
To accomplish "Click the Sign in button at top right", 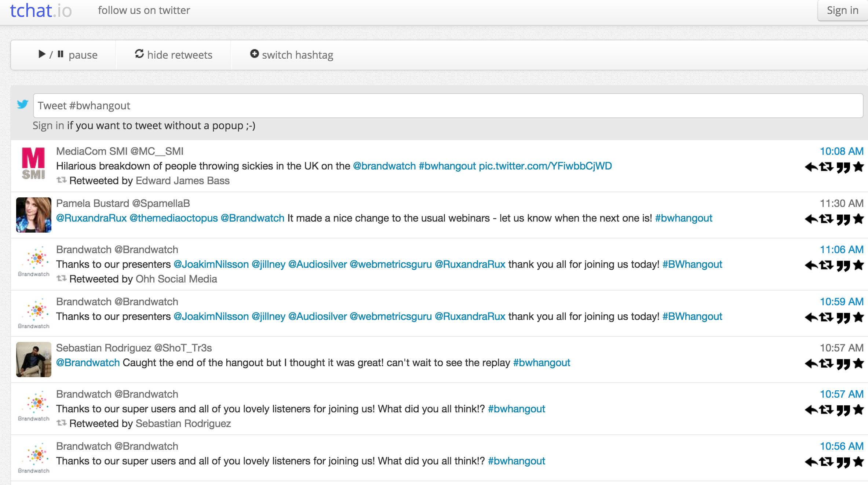I will [843, 11].
